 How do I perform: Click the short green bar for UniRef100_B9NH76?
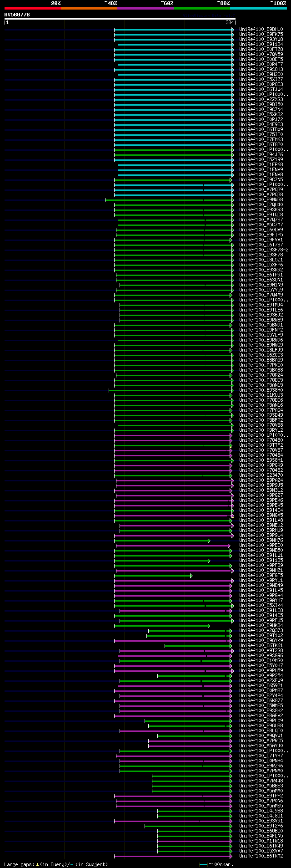click(x=162, y=541)
